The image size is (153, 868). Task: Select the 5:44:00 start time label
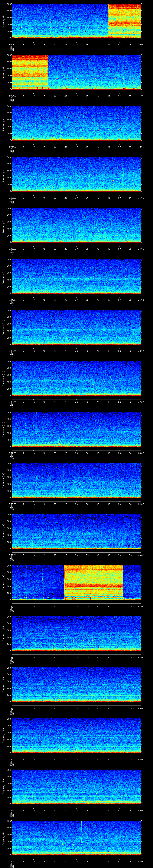click(12, 810)
